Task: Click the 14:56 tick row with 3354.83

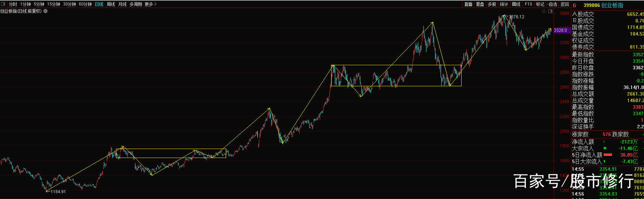Action: tap(608, 194)
